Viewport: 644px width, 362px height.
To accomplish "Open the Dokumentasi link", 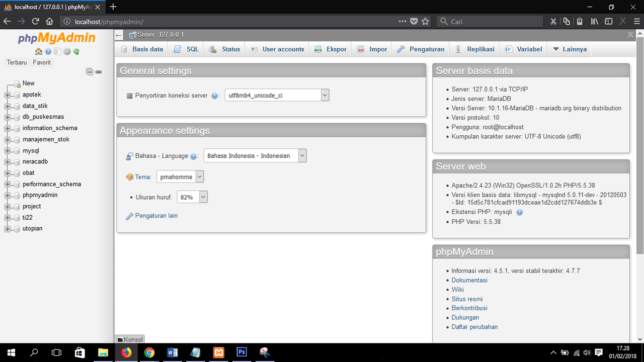I will click(x=469, y=281).
